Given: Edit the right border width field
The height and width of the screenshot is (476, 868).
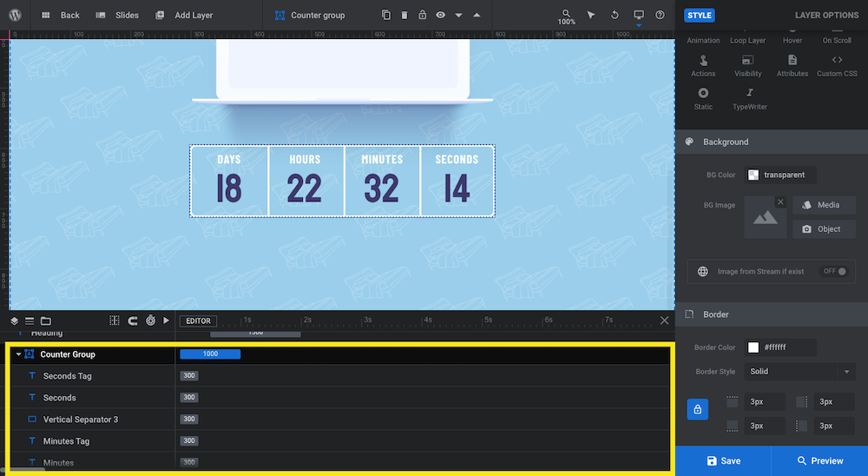Looking at the screenshot, I should [834, 402].
